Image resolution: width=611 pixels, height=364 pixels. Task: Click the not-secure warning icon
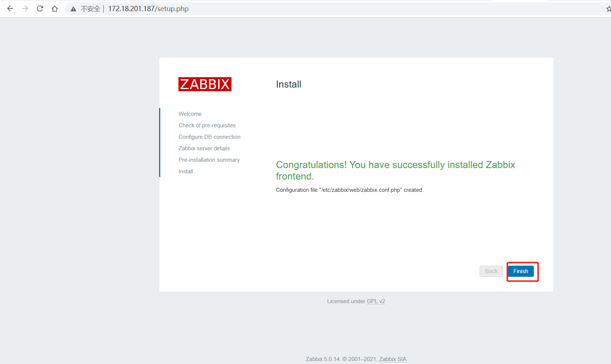pyautogui.click(x=73, y=9)
